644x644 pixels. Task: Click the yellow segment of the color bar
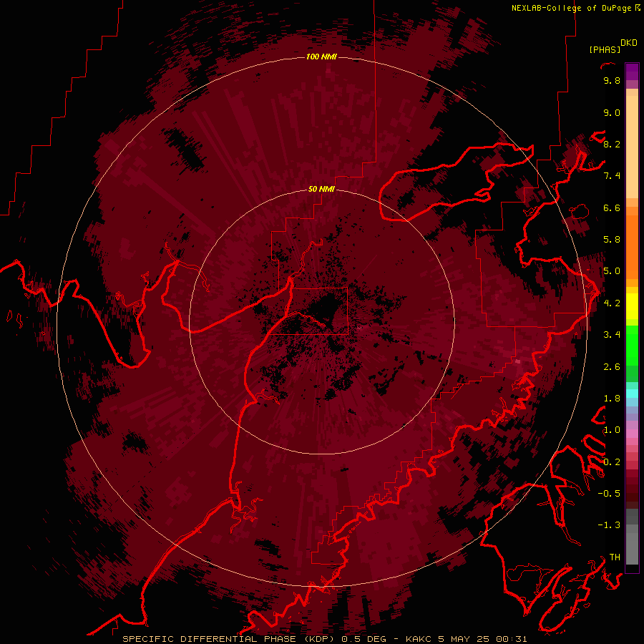point(632,306)
